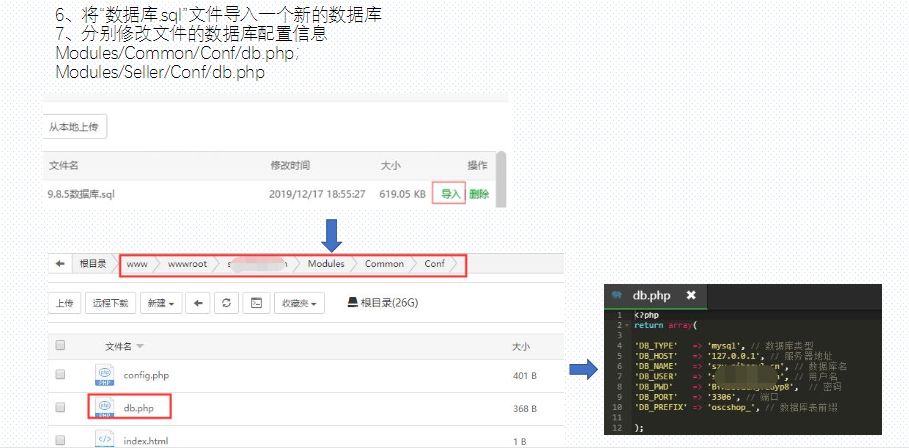909x448 pixels.
Task: Check the box for db.php
Action: (x=60, y=407)
